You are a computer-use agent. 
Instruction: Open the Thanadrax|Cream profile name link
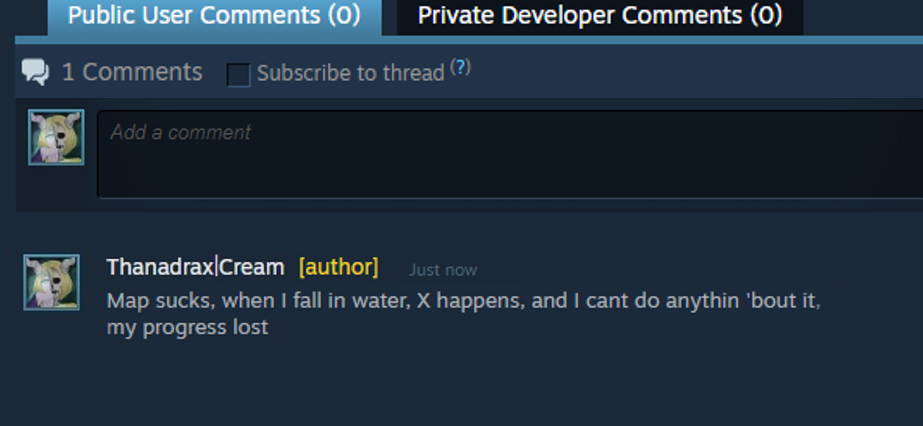(x=195, y=268)
